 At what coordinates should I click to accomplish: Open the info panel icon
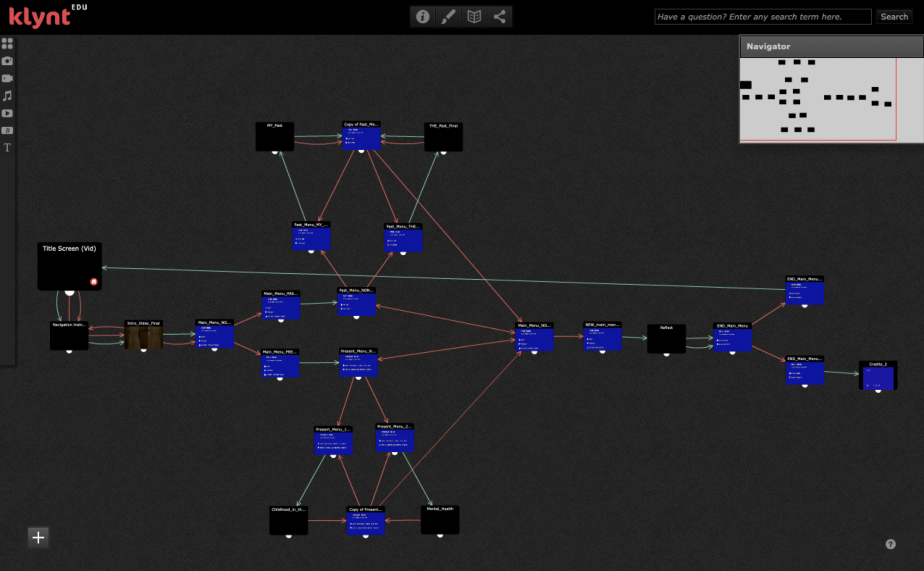click(x=422, y=17)
